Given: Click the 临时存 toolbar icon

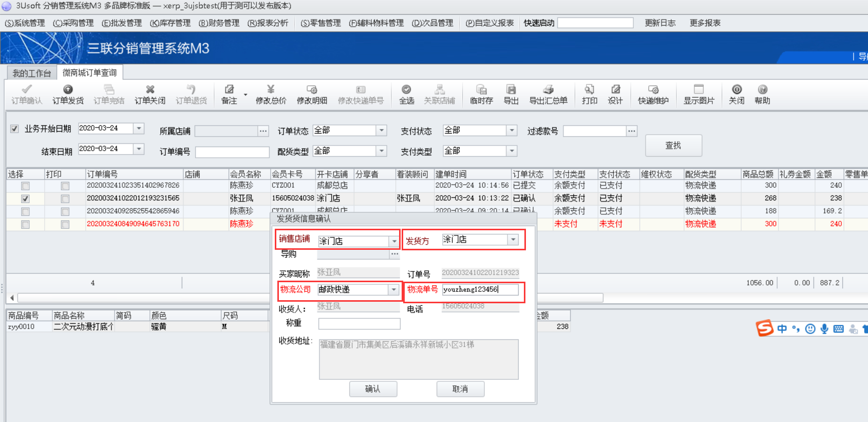Looking at the screenshot, I should click(481, 95).
